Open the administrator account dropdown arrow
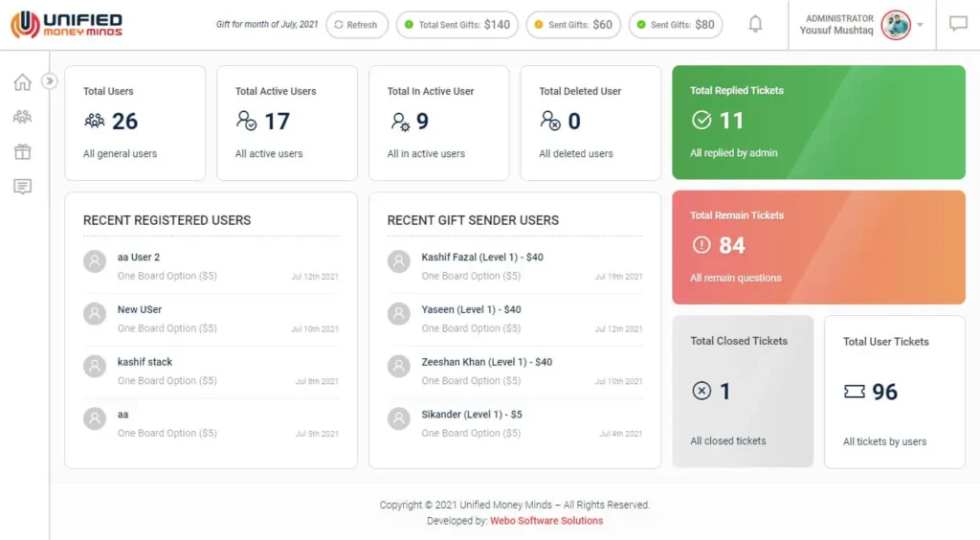This screenshot has height=540, width=980. [921, 25]
